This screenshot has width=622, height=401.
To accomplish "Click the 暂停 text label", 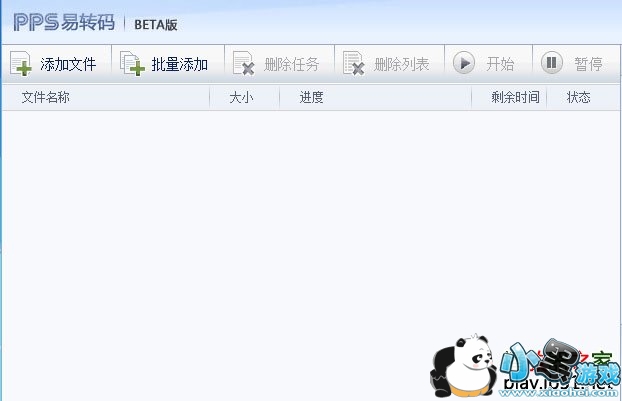I will pyautogui.click(x=588, y=64).
